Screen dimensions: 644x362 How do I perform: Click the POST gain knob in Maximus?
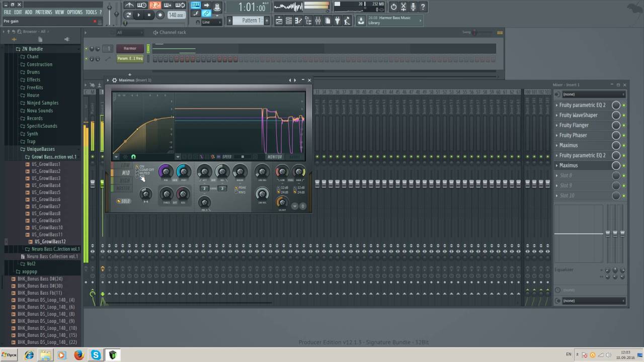(184, 171)
